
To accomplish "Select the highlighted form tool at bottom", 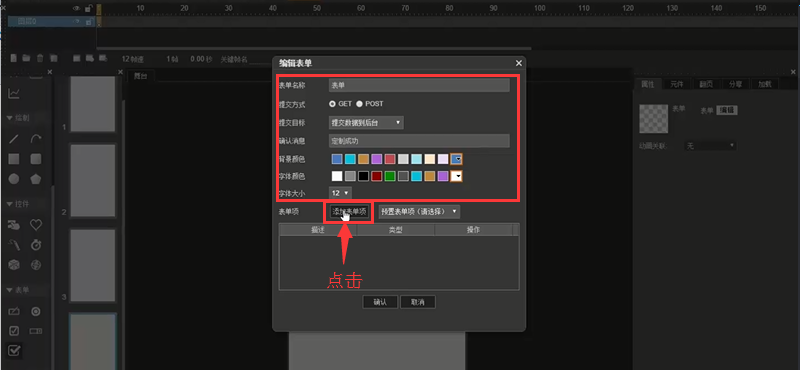I will (x=14, y=351).
